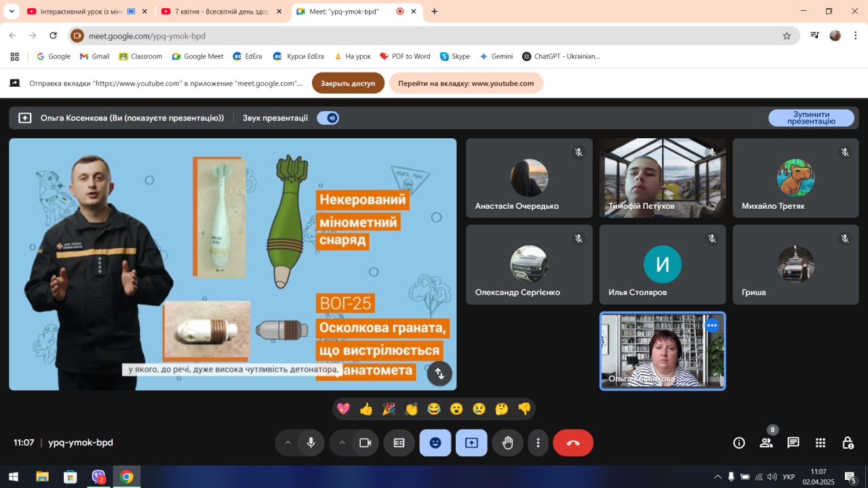Image resolution: width=868 pixels, height=488 pixels.
Task: Expand audio settings chevron beside microphone
Action: pos(288,443)
